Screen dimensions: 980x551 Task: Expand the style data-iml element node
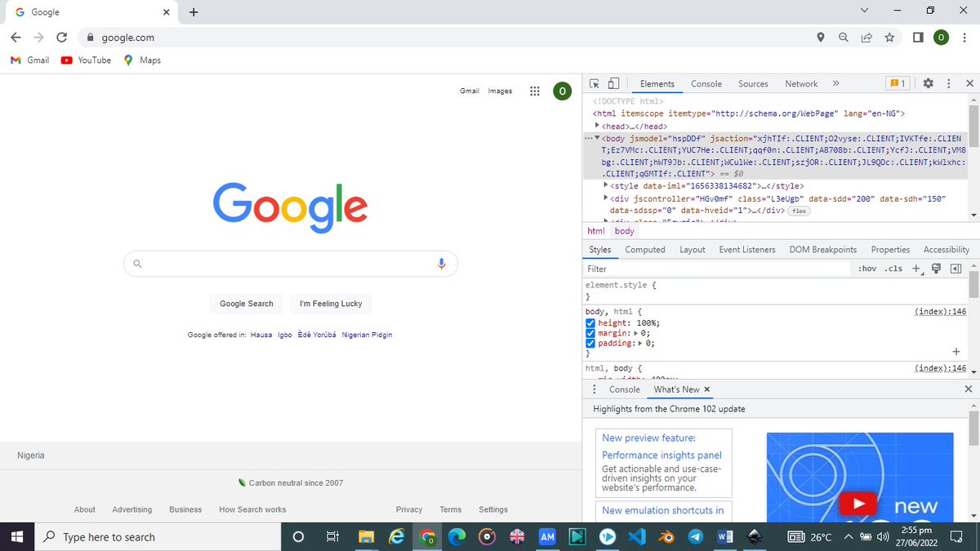[606, 186]
